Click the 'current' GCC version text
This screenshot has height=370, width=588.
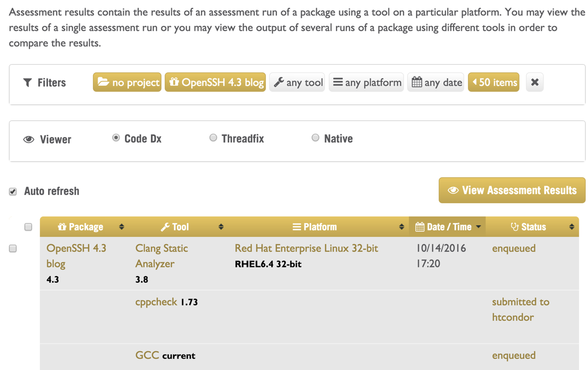[179, 356]
